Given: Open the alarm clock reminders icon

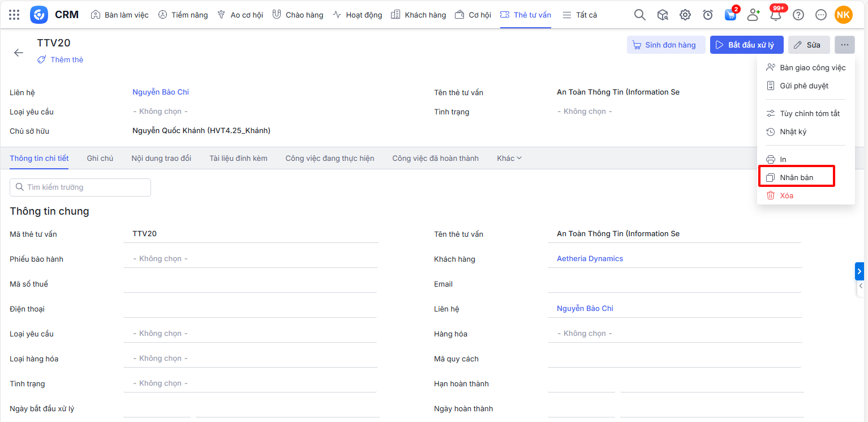Looking at the screenshot, I should pos(707,15).
